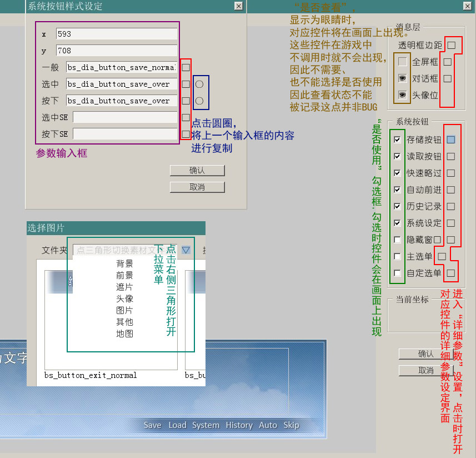Open image picker for 选中 row

pos(186,84)
